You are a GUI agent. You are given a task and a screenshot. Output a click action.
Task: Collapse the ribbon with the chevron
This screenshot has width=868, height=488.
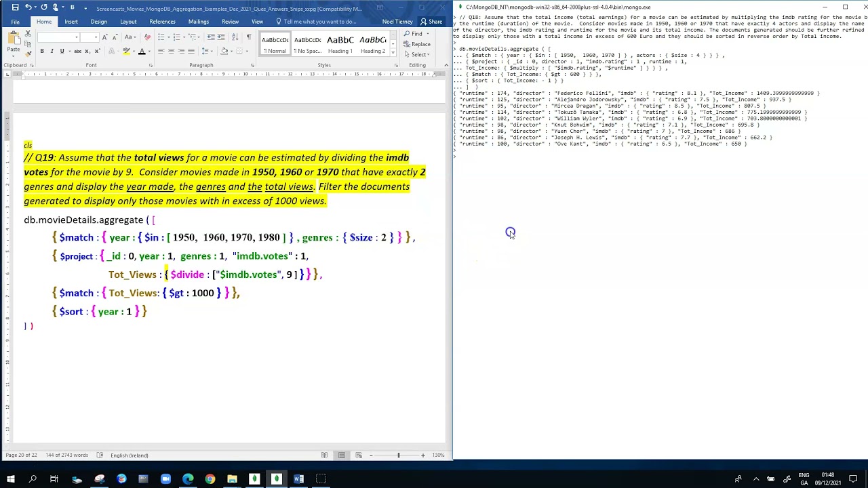coord(446,65)
